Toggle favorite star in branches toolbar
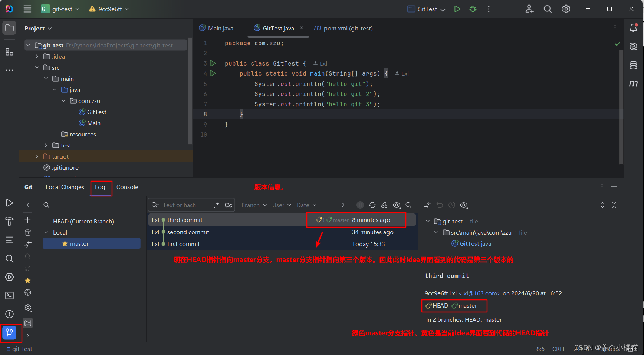644x355 pixels. 27,281
